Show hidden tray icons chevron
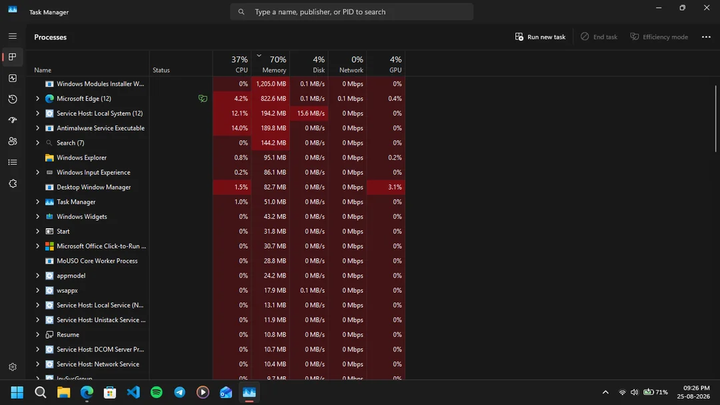The image size is (720, 405). point(605,392)
